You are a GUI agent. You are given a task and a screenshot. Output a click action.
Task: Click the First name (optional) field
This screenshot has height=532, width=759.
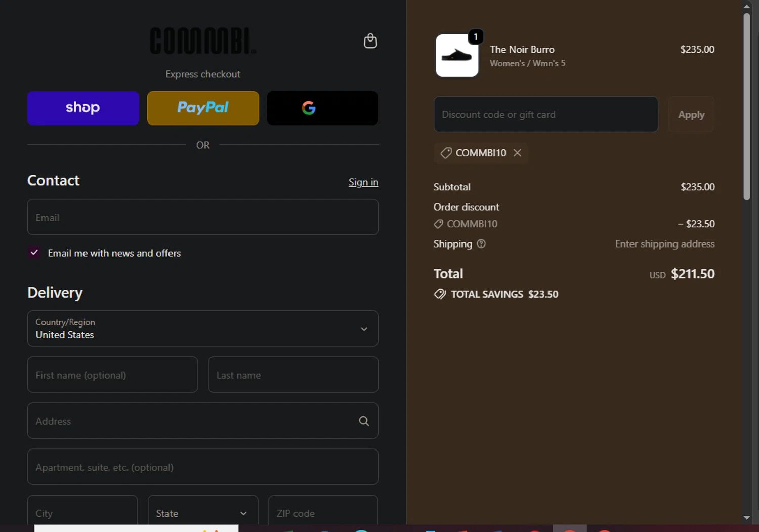click(112, 375)
